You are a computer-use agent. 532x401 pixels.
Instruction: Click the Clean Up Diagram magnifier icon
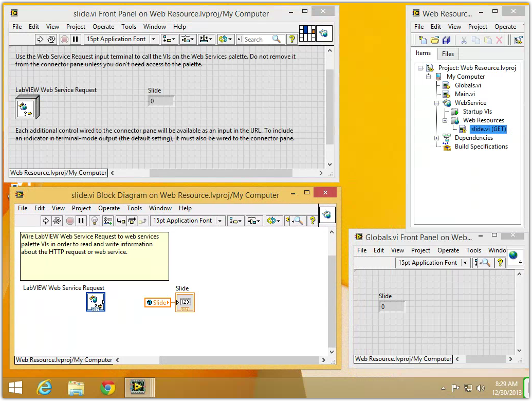click(x=297, y=221)
